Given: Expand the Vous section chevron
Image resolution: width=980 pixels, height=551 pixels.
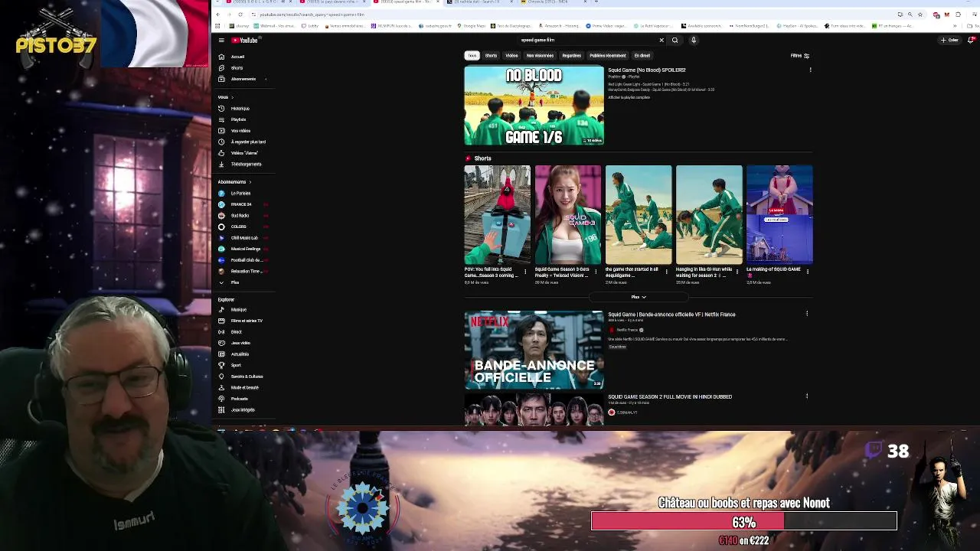Looking at the screenshot, I should 232,97.
